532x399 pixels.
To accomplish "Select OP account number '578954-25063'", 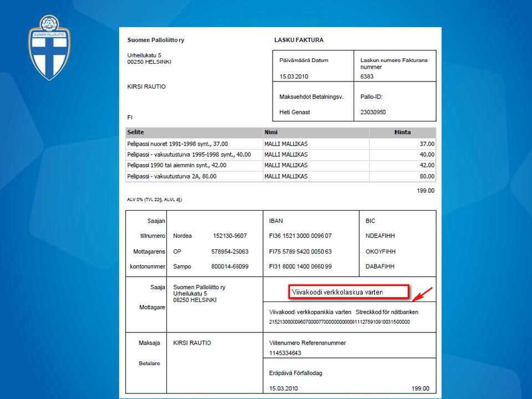I will coord(229,252).
